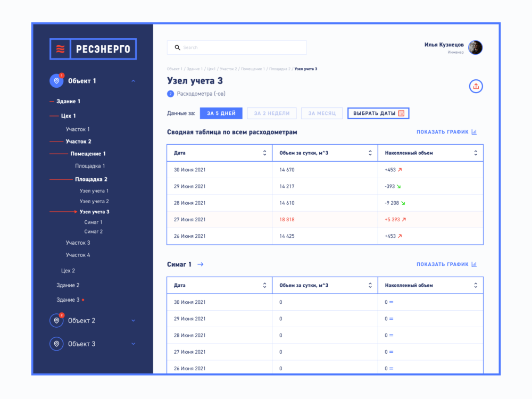The height and width of the screenshot is (399, 532).
Task: Click the +5 393 accumulated value
Action: [392, 220]
